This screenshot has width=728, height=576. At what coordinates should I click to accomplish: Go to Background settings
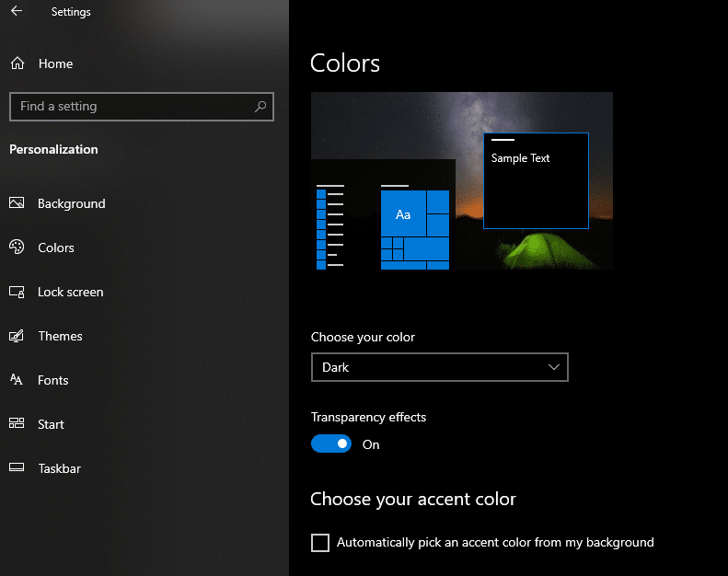pyautogui.click(x=72, y=203)
